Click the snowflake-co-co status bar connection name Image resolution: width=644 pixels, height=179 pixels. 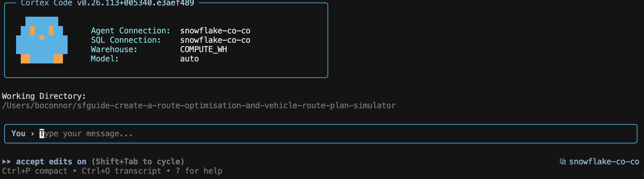(604, 162)
